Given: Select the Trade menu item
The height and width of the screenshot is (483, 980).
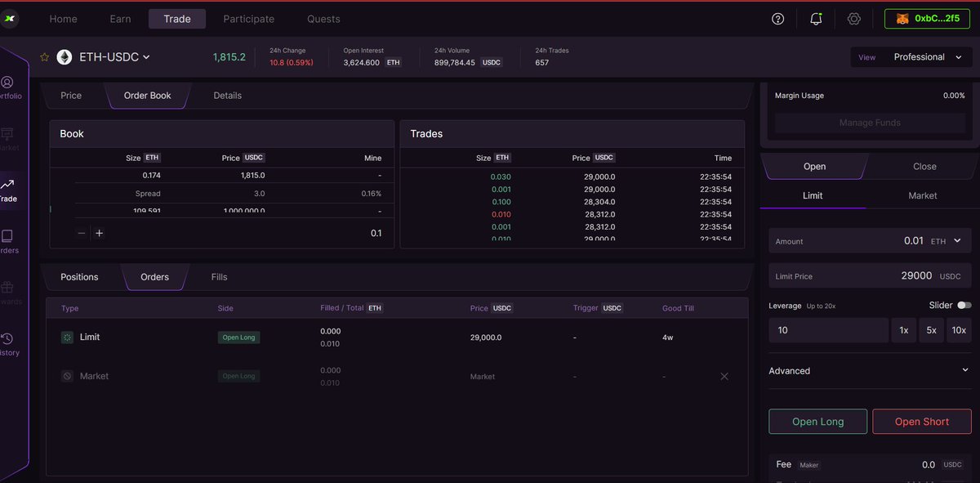Looking at the screenshot, I should 177,19.
